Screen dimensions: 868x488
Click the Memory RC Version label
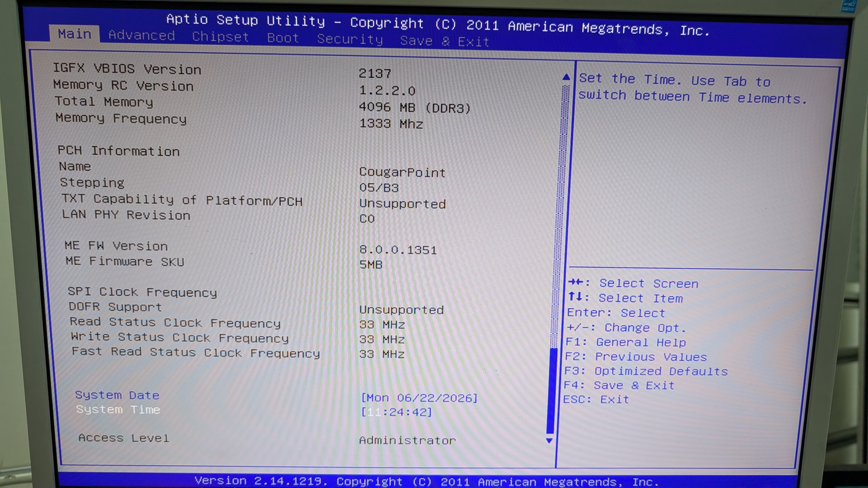pos(124,85)
